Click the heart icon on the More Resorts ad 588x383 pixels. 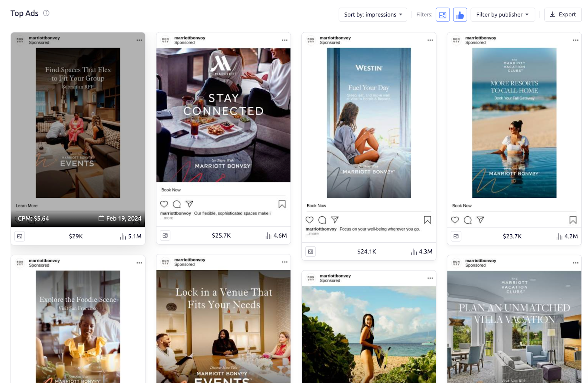(455, 220)
